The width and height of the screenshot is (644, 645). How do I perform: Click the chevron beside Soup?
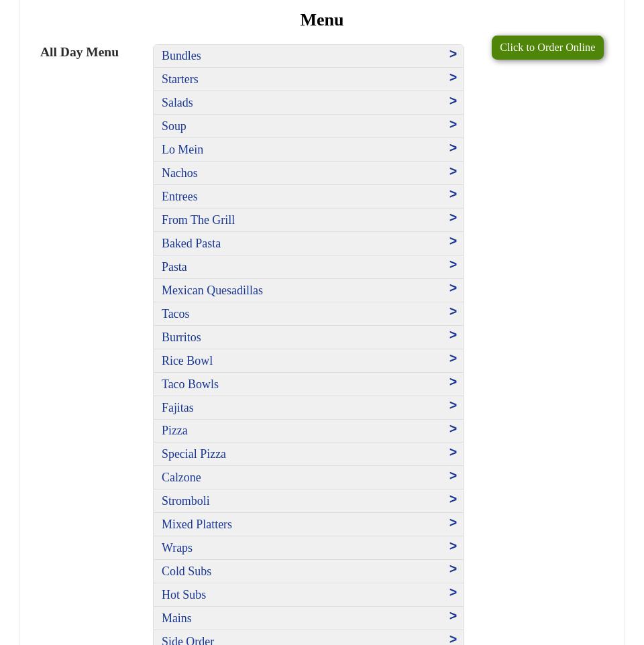[x=453, y=125]
